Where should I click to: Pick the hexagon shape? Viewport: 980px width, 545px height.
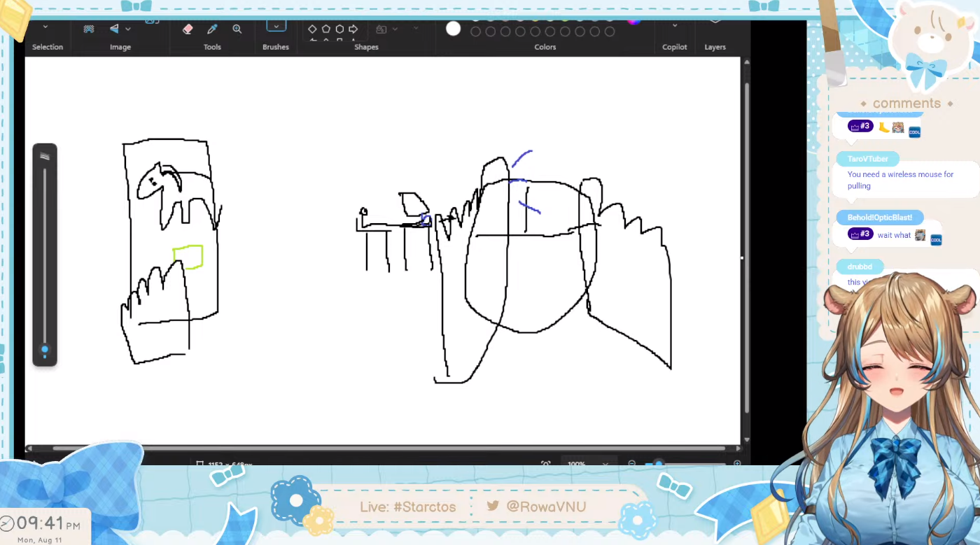coord(339,29)
